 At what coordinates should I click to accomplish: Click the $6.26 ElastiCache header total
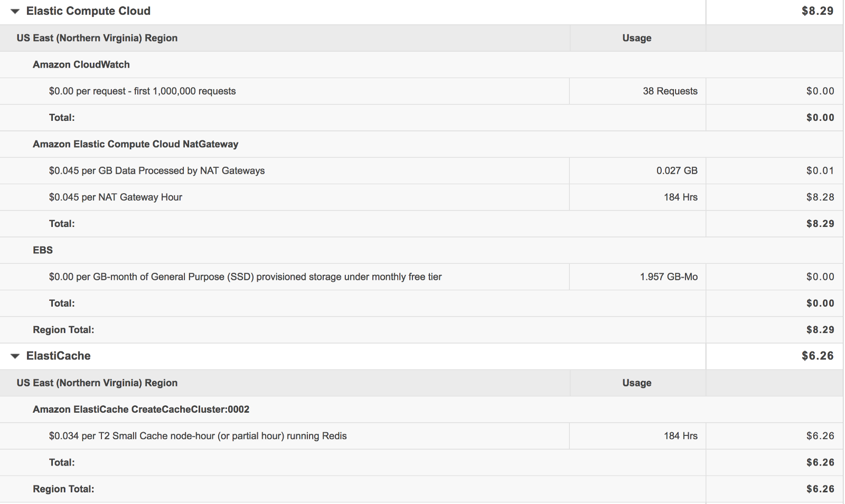pos(817,356)
